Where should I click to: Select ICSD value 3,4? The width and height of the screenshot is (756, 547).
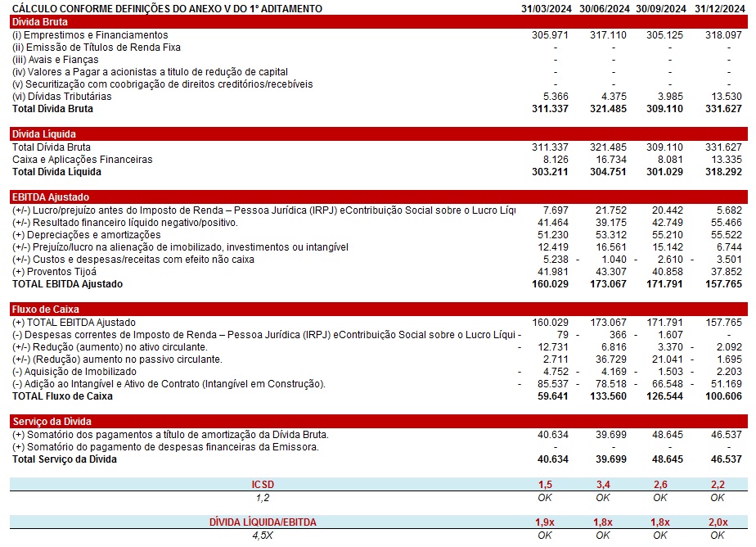(x=603, y=484)
